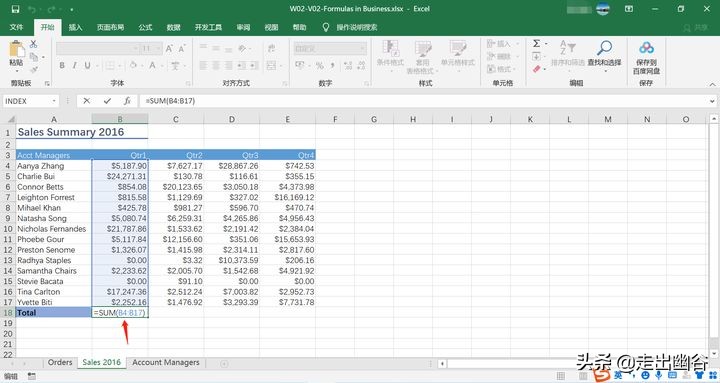Screen dimensions: 720x383
Task: Click the Percent Style icon
Action: coord(320,66)
